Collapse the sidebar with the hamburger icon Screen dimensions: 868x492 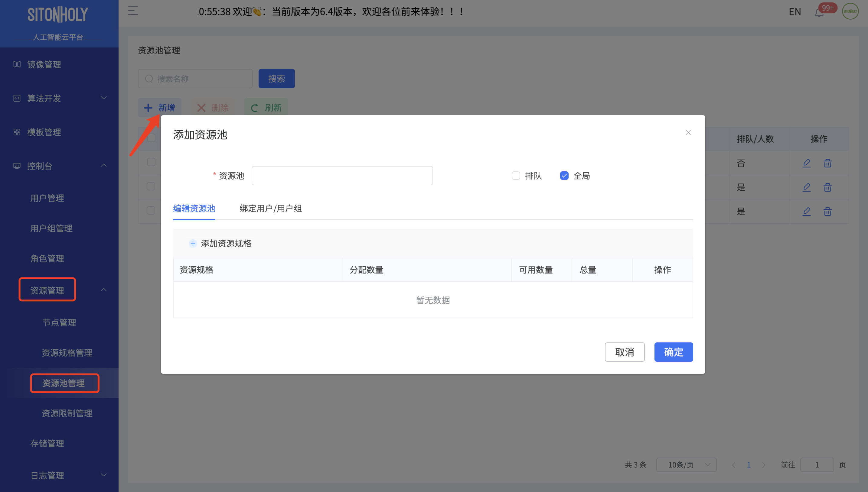click(133, 11)
